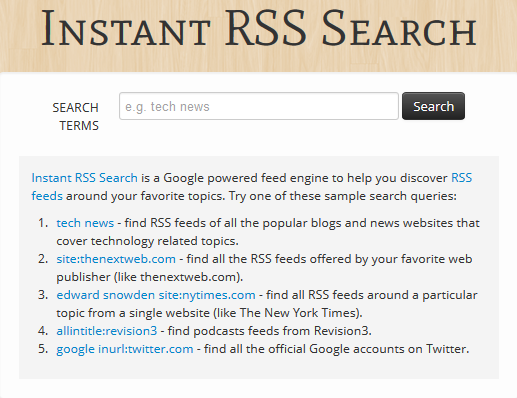The image size is (517, 398).
Task: Open the "edward snowden site:nytimes.com" query link
Action: coord(156,295)
